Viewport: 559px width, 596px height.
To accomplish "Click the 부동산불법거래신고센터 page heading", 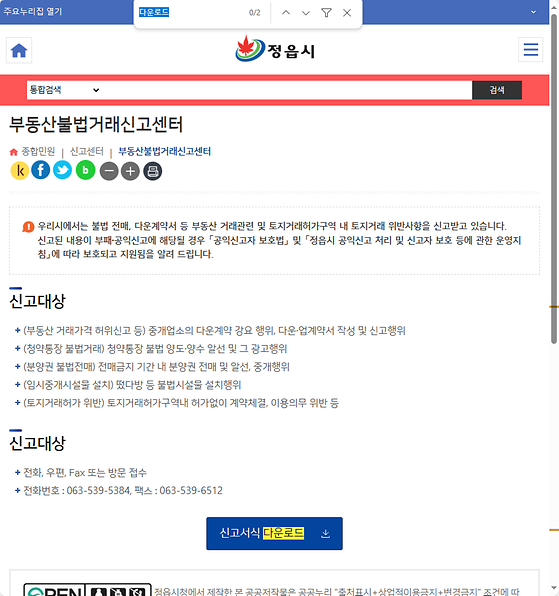I will click(96, 124).
